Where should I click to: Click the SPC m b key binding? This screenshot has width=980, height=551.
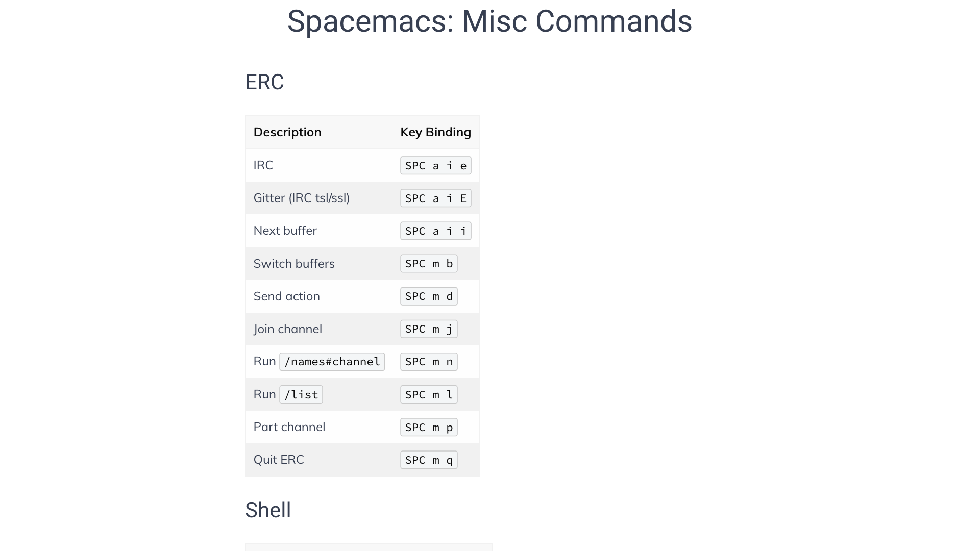click(429, 264)
